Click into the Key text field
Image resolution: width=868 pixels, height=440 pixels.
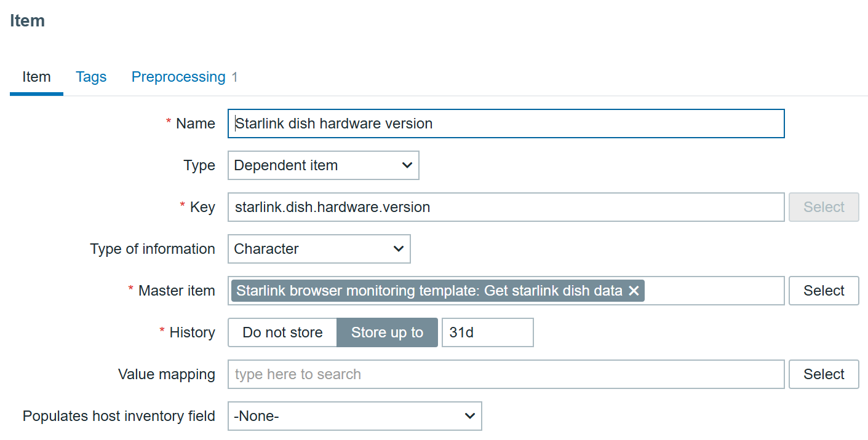(x=506, y=207)
